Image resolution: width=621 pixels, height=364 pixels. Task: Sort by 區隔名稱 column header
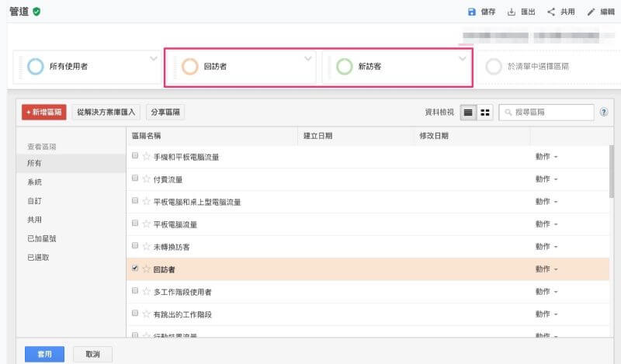click(x=212, y=136)
